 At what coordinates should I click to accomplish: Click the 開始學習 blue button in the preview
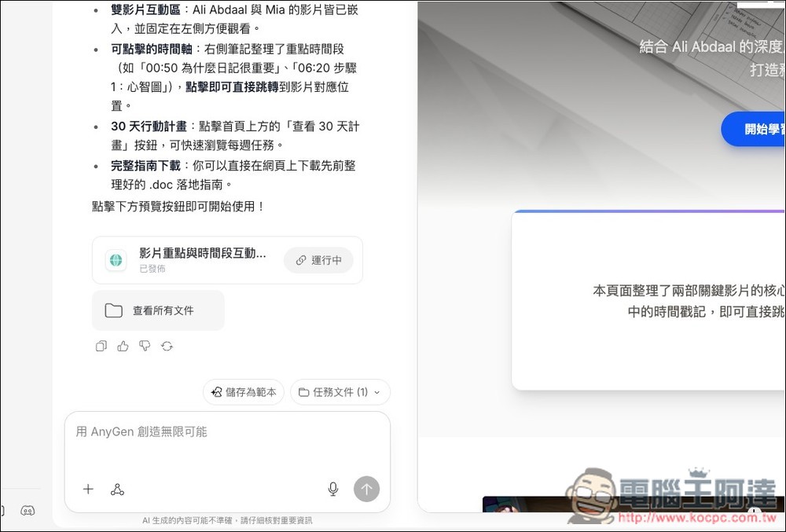(753, 129)
